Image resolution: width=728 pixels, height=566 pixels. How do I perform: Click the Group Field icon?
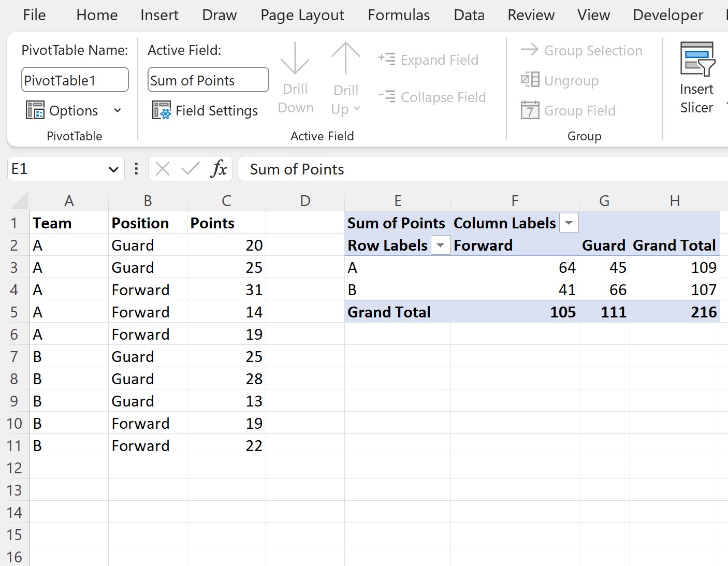(x=529, y=110)
